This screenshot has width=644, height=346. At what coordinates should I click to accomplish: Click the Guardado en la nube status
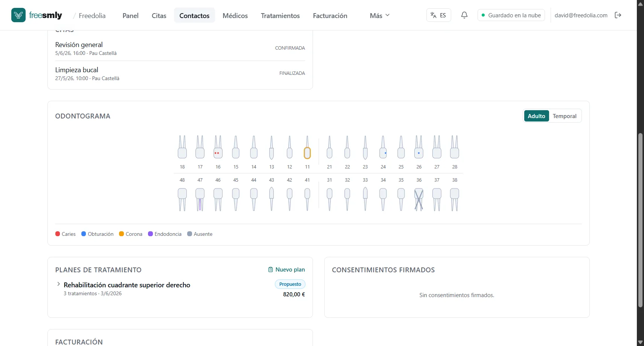coord(511,15)
